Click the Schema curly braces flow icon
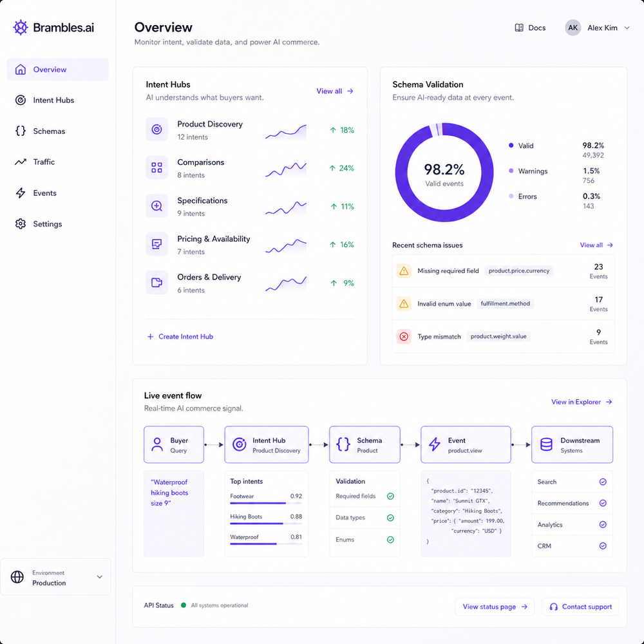This screenshot has width=644, height=644. 343,444
